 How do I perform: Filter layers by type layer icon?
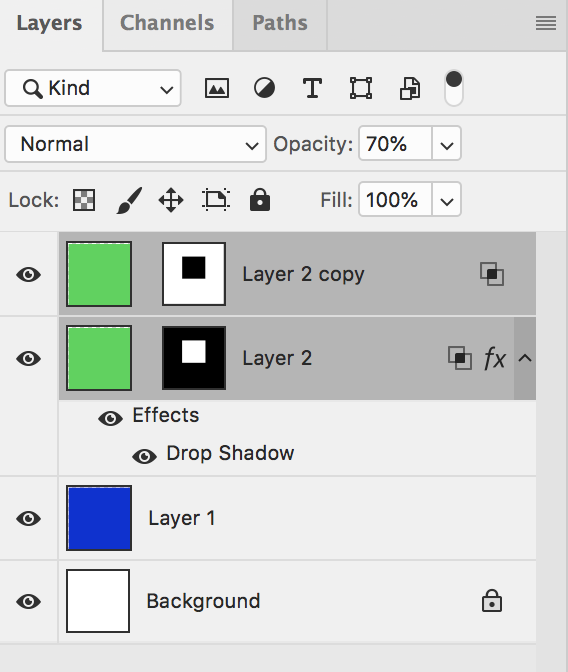tap(313, 88)
